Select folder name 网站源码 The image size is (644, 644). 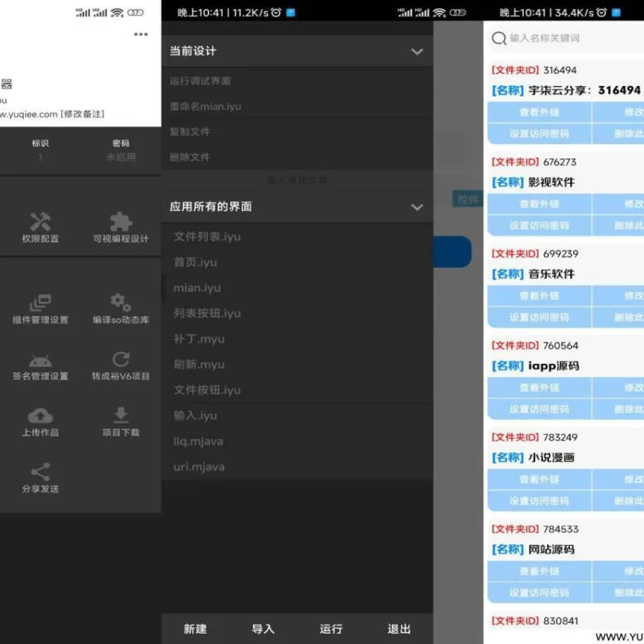click(x=551, y=550)
